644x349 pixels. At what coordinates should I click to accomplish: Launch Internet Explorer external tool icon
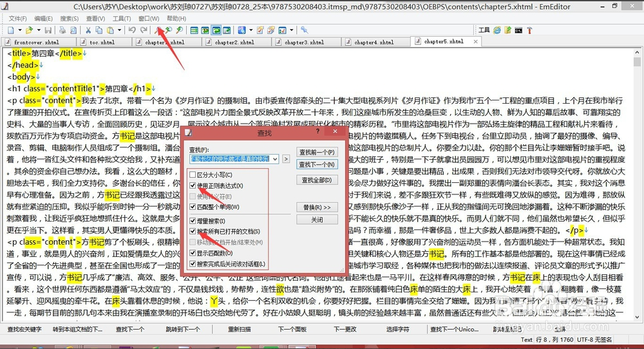[497, 30]
